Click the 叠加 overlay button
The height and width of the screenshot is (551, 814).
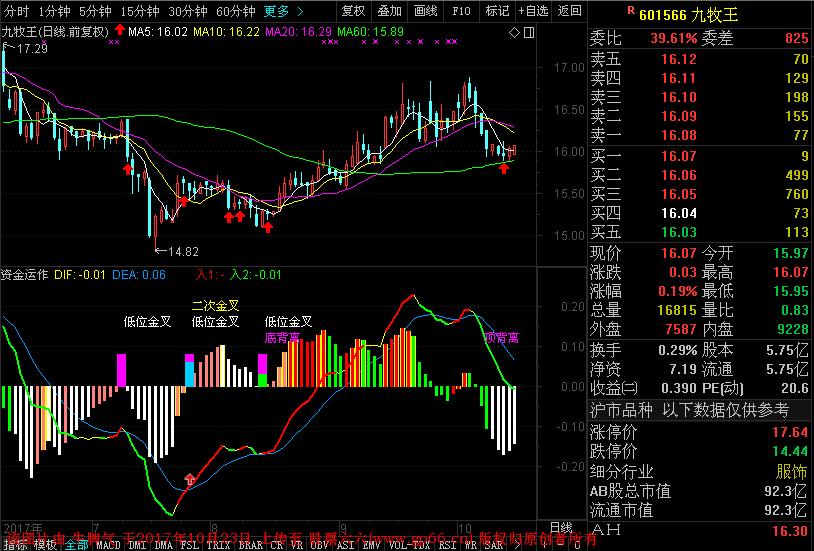click(x=389, y=11)
